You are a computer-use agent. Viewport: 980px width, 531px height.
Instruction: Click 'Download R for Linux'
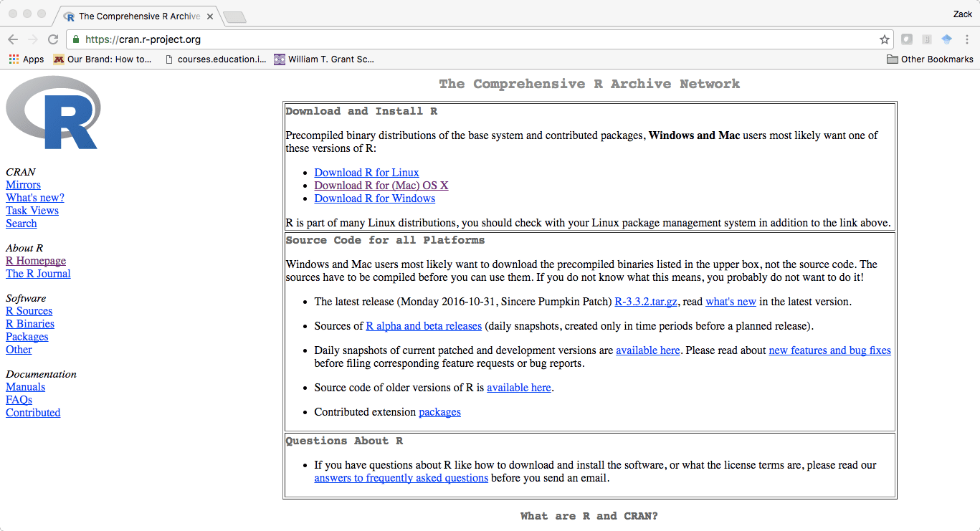click(366, 173)
